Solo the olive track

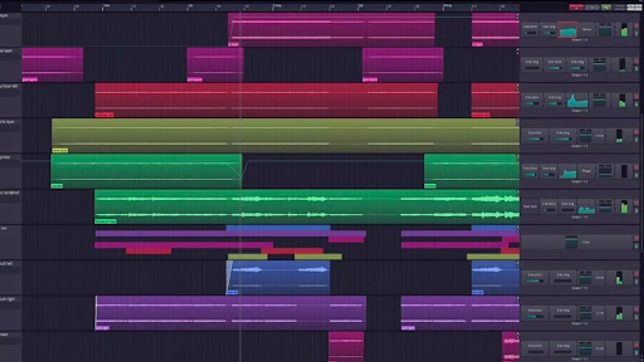[636, 140]
